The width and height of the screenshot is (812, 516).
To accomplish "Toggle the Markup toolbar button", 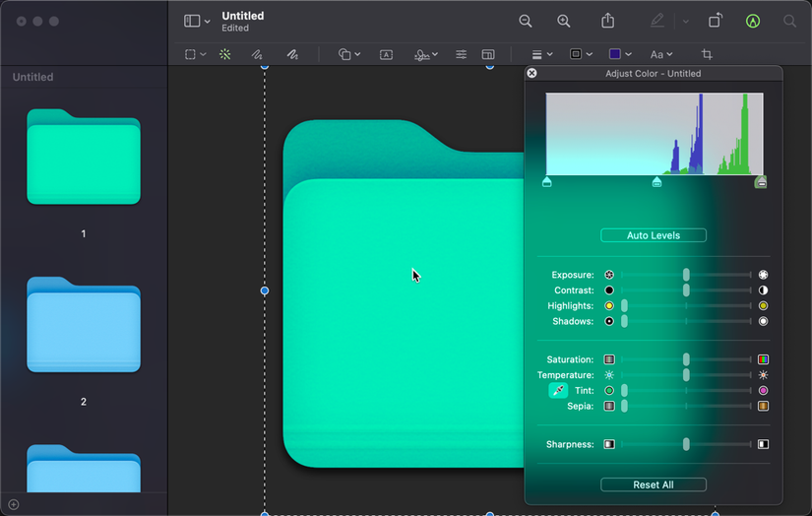I will click(x=753, y=21).
